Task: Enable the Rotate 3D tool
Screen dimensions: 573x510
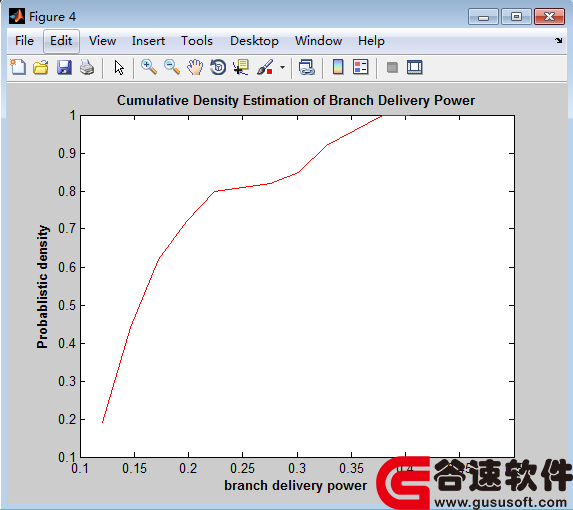Action: [218, 68]
